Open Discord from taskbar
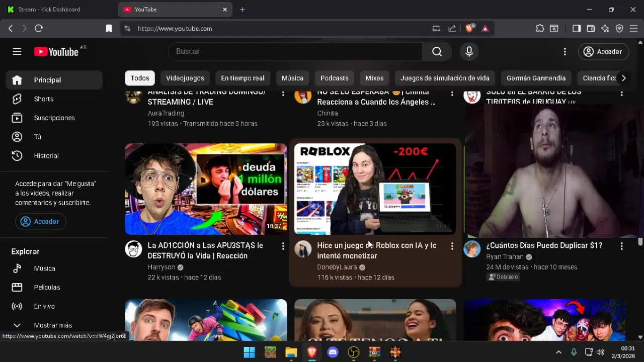 (x=333, y=352)
